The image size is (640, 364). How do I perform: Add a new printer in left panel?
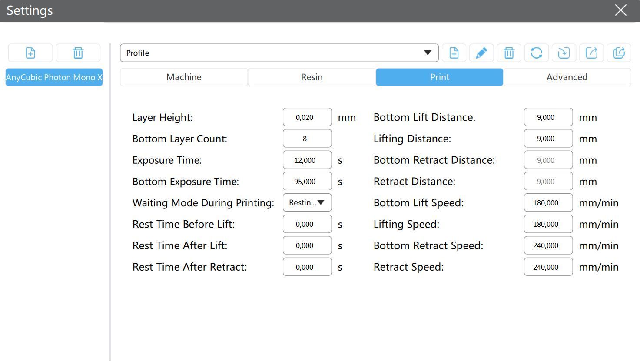(30, 53)
